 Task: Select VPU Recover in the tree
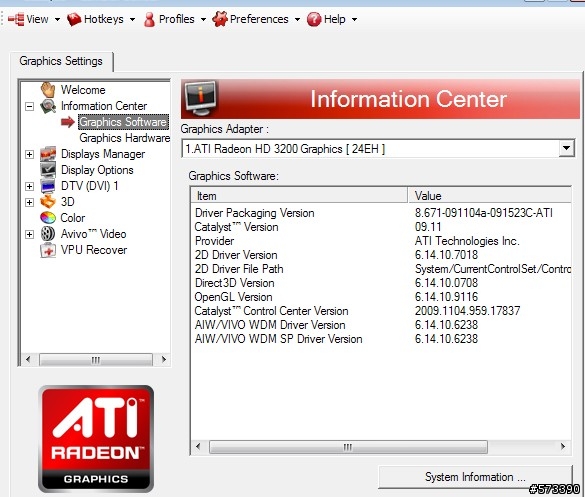coord(94,250)
